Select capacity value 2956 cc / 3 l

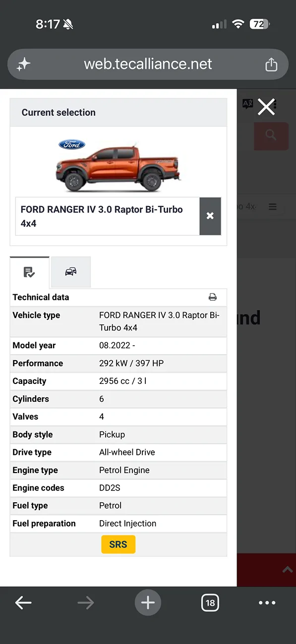click(x=123, y=381)
